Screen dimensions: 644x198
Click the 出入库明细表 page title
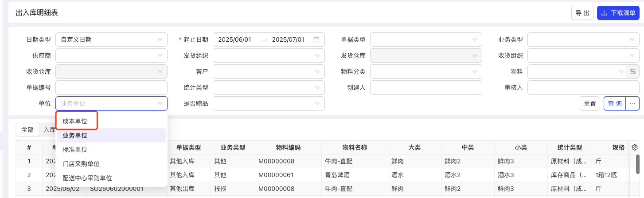pos(37,13)
